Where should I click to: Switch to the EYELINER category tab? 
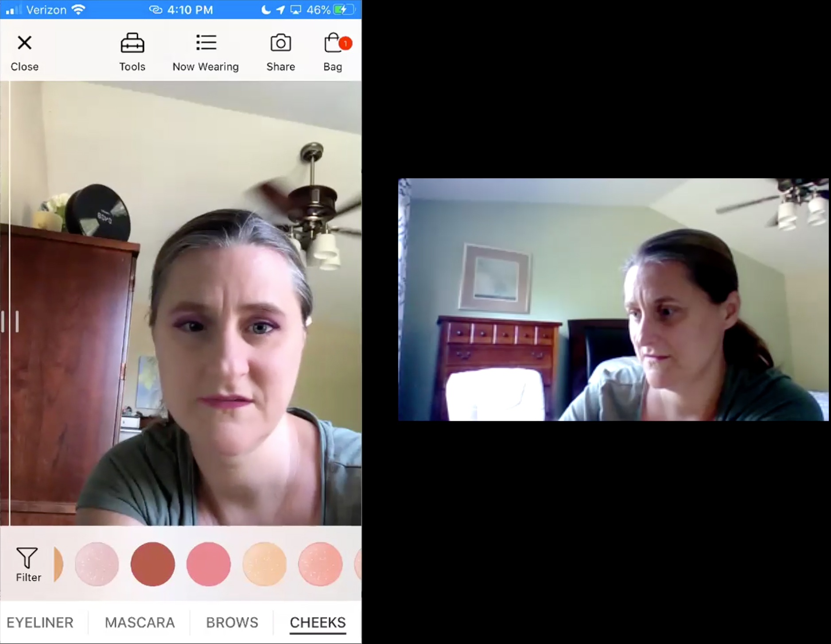tap(40, 622)
